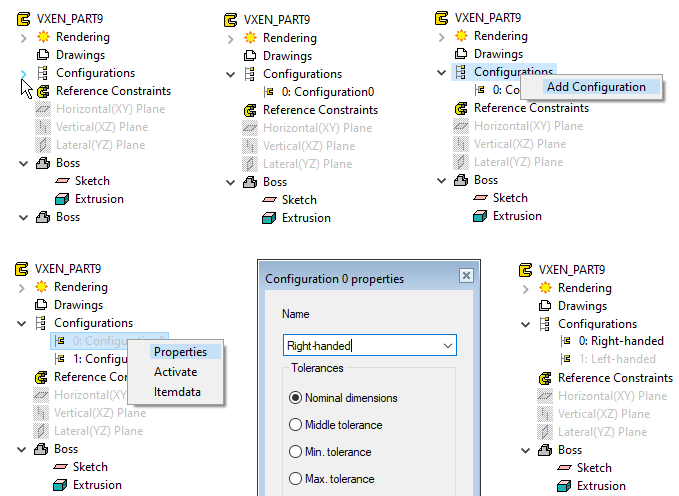
Task: Close the Configuration 0 properties dialog
Action: [x=465, y=276]
